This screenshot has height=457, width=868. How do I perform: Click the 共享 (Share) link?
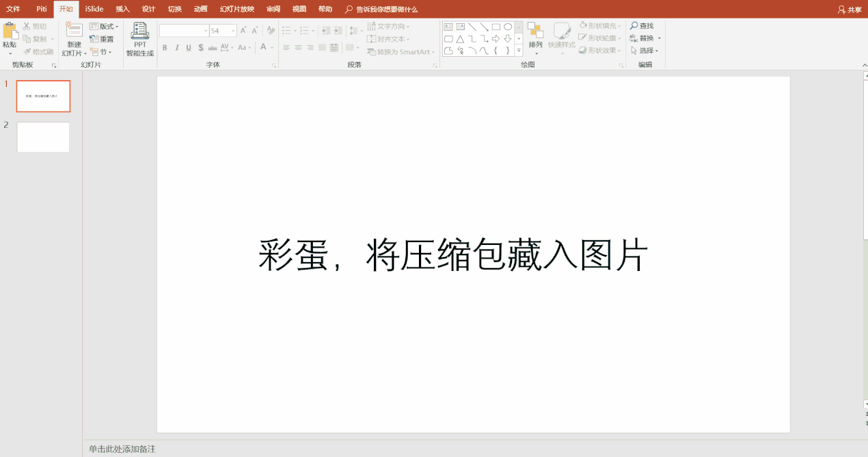(x=850, y=9)
